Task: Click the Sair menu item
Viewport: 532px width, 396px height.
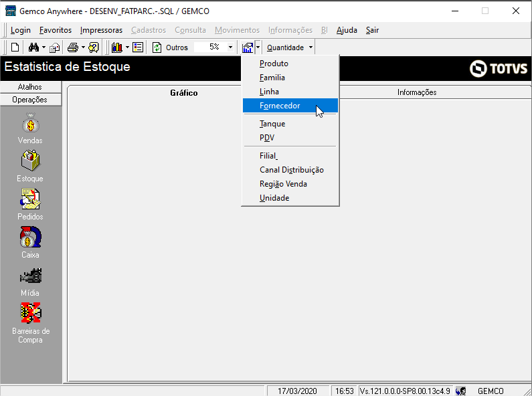Action: (x=372, y=30)
